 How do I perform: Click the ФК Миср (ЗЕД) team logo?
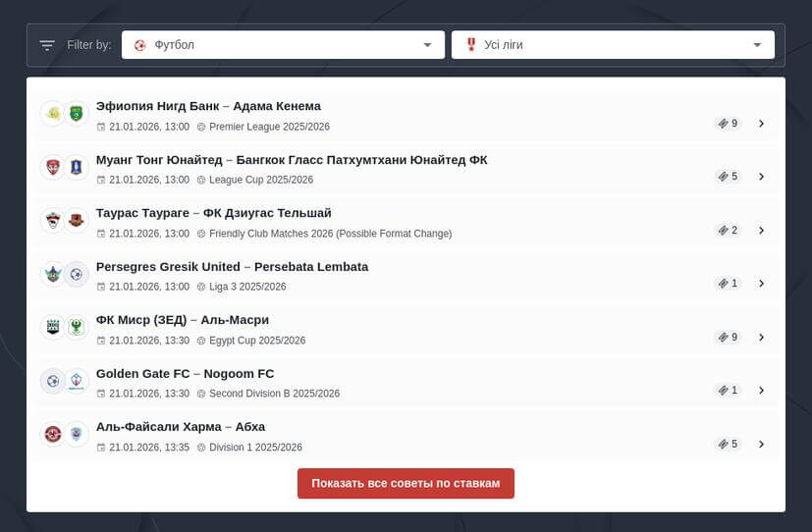[53, 327]
